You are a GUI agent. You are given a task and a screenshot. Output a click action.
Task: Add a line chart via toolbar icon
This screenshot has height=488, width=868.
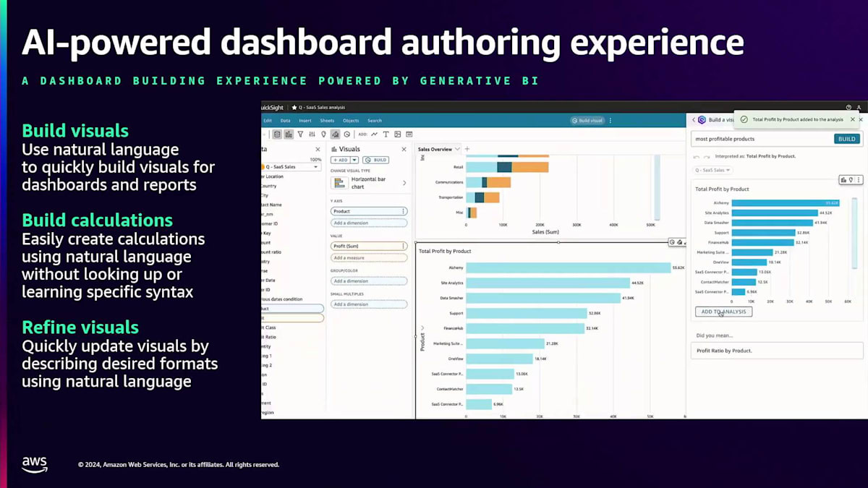(x=374, y=134)
